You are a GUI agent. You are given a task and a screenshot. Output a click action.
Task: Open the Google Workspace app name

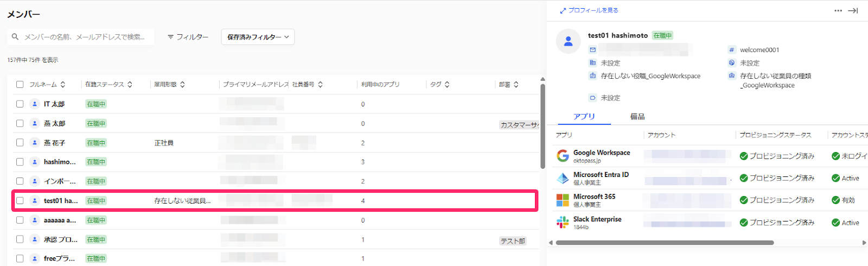(x=602, y=153)
